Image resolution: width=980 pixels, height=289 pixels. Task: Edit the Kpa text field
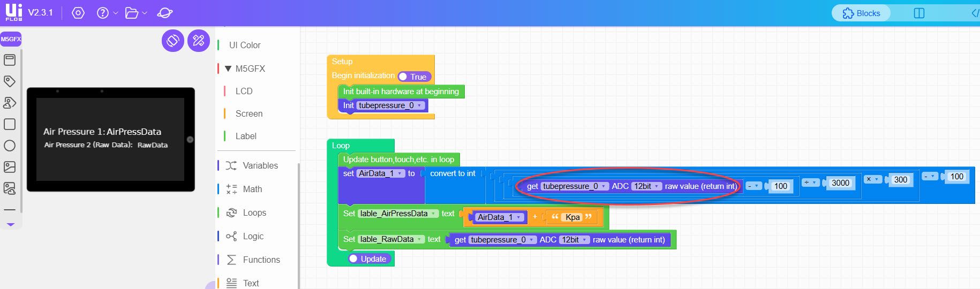pos(572,217)
